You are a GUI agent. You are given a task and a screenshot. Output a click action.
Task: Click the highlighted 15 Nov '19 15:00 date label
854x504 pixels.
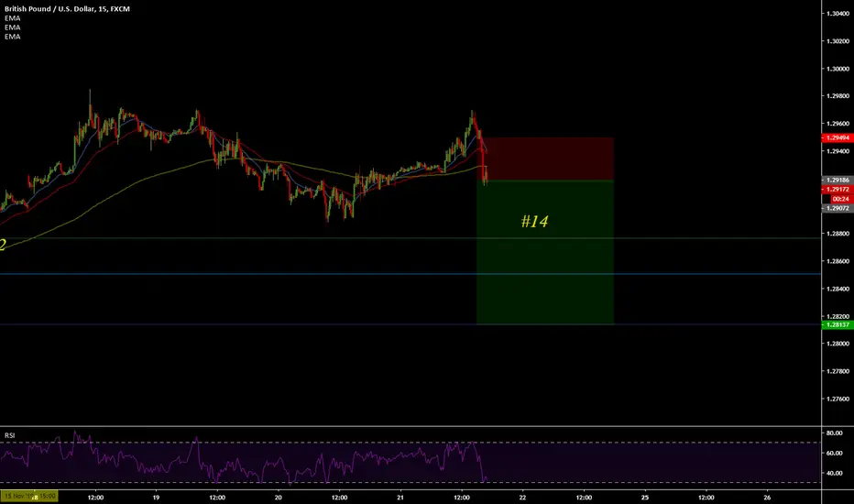[29, 497]
